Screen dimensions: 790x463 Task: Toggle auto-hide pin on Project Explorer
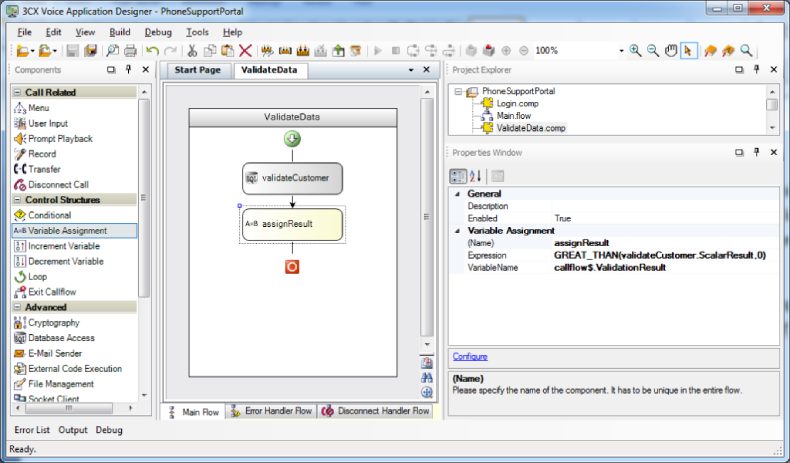[756, 70]
